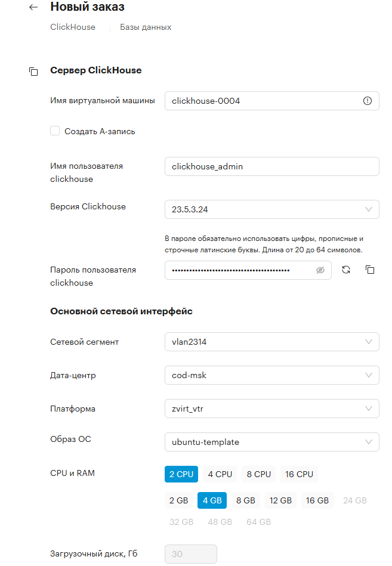Viewport: 392px width, 566px height.
Task: Regenerate the clickhouse user password
Action: (x=346, y=270)
